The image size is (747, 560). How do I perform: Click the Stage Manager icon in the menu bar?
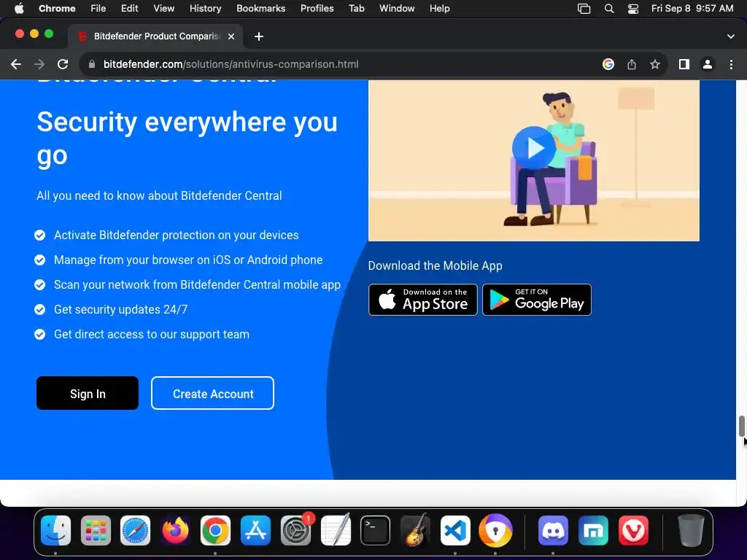click(x=584, y=9)
